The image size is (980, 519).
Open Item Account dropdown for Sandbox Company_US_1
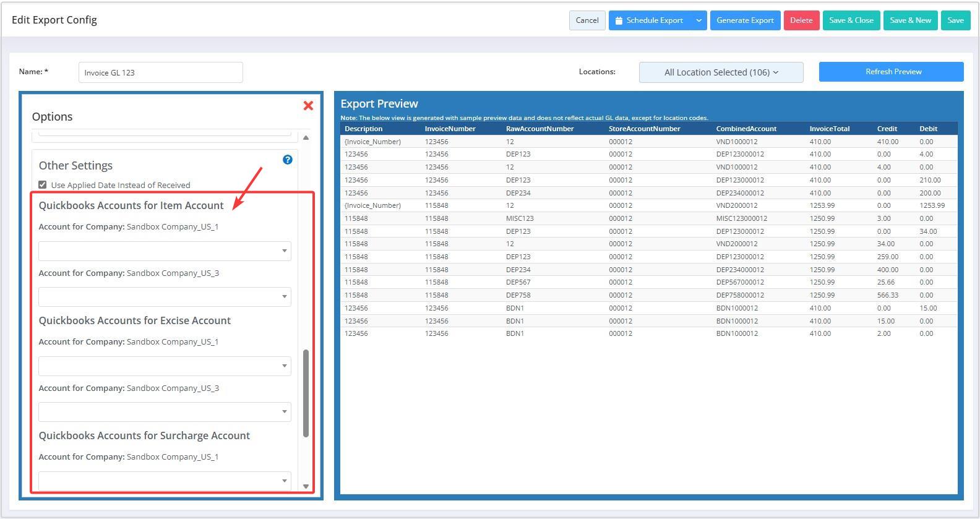[x=165, y=251]
